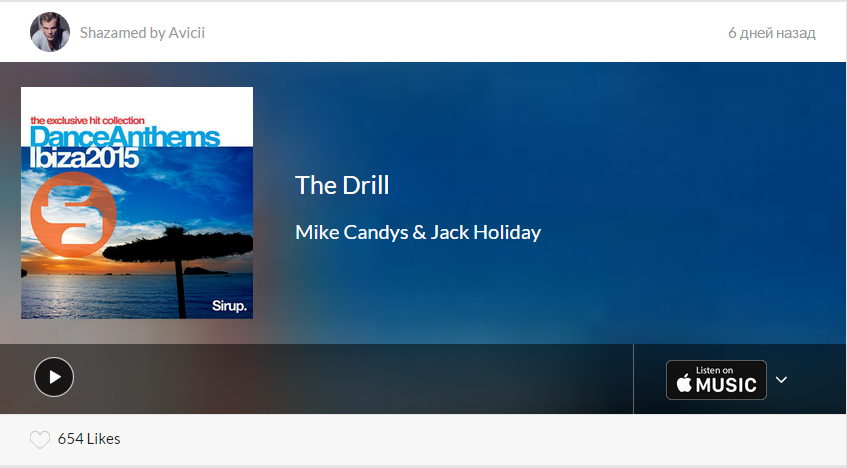Click the orange Sirup circle logo on cover
This screenshot has width=847, height=468.
tap(73, 215)
